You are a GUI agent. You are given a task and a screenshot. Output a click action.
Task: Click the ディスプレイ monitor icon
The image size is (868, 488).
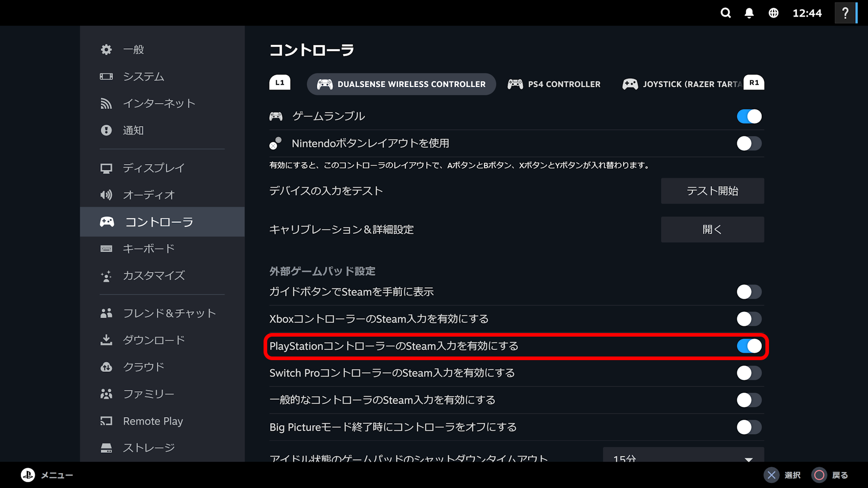106,168
